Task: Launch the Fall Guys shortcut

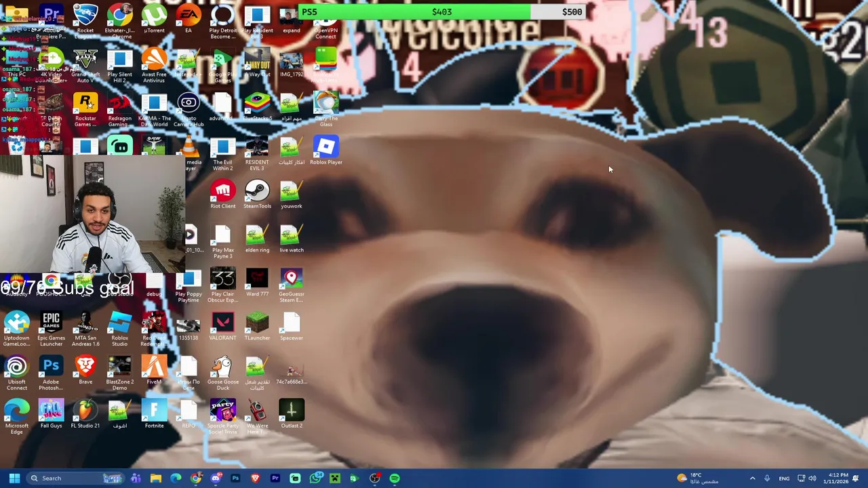Action: (x=51, y=415)
